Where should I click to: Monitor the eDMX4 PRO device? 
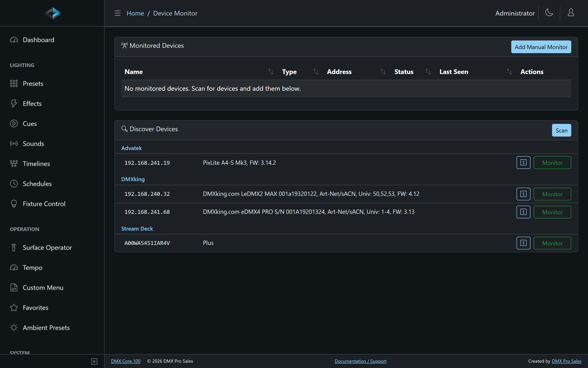pyautogui.click(x=552, y=212)
